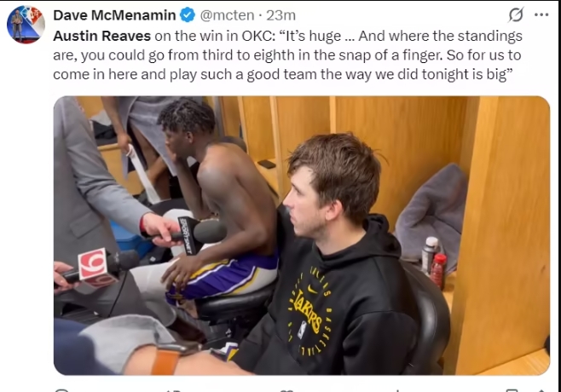The height and width of the screenshot is (392, 561).
Task: Bookmark the post using bookmark icon
Action: pyautogui.click(x=512, y=389)
